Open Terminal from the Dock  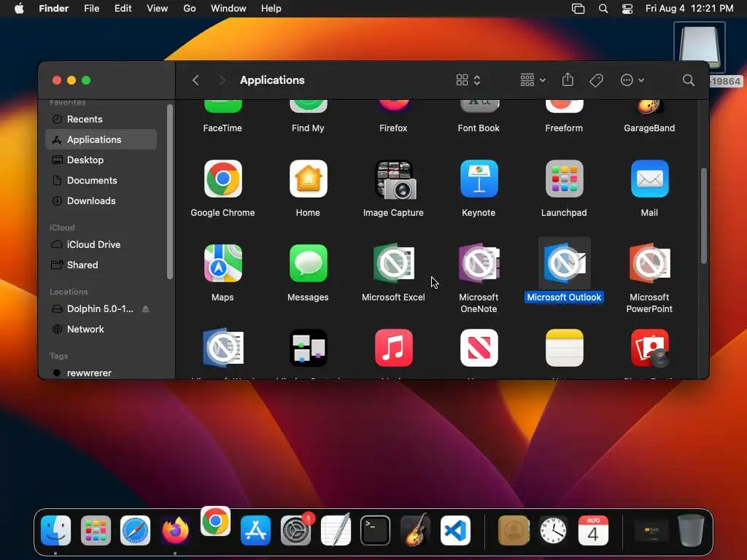376,530
